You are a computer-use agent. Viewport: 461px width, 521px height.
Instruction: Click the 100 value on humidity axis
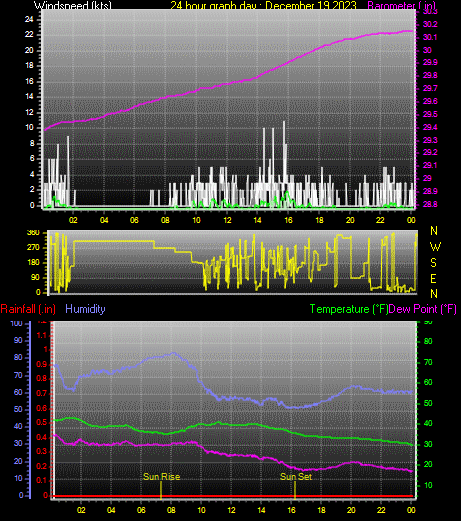tap(16, 323)
